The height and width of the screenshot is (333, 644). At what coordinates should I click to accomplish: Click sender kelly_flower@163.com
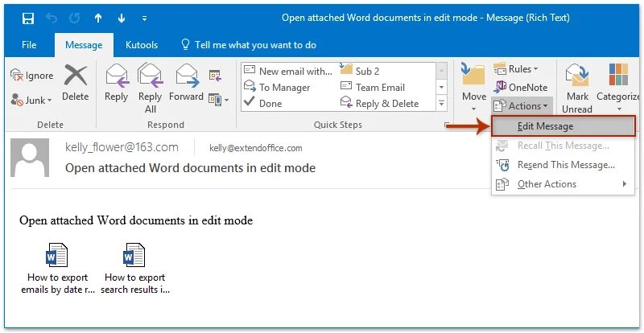[122, 147]
